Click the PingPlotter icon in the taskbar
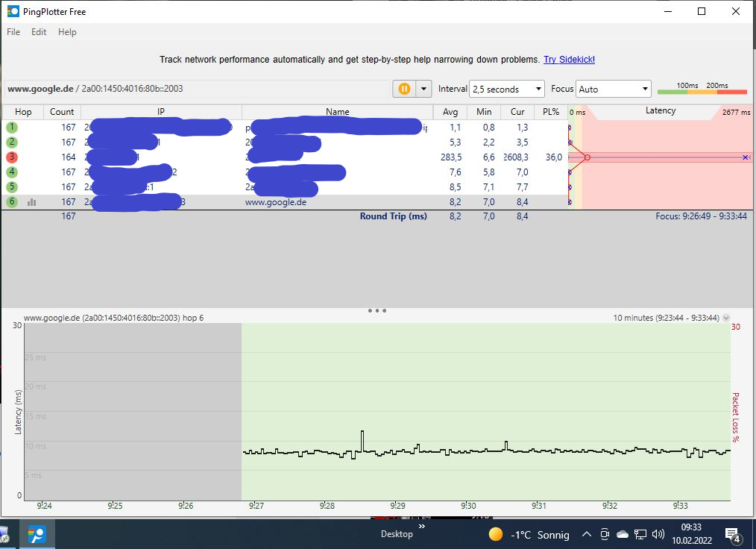 37,534
